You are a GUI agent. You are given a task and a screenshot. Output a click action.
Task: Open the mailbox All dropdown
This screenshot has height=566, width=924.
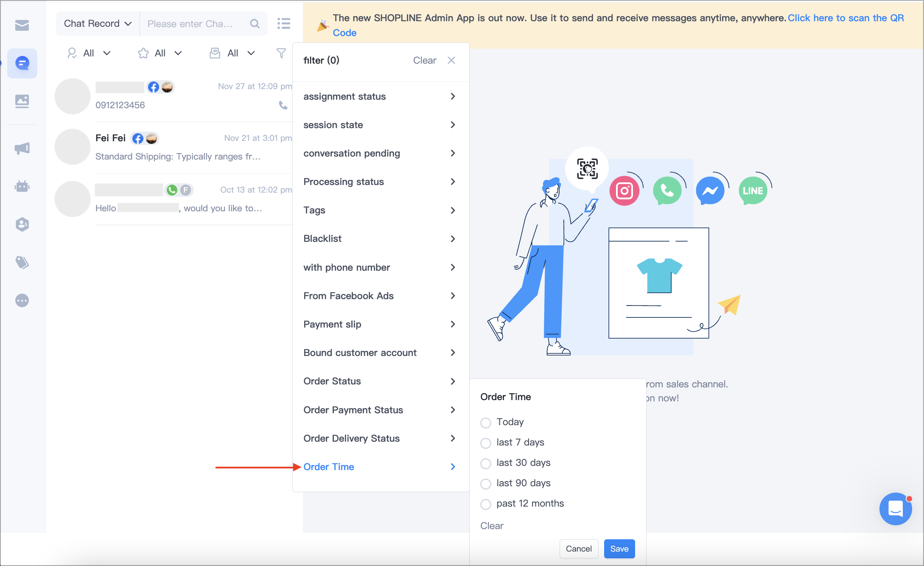click(x=232, y=53)
